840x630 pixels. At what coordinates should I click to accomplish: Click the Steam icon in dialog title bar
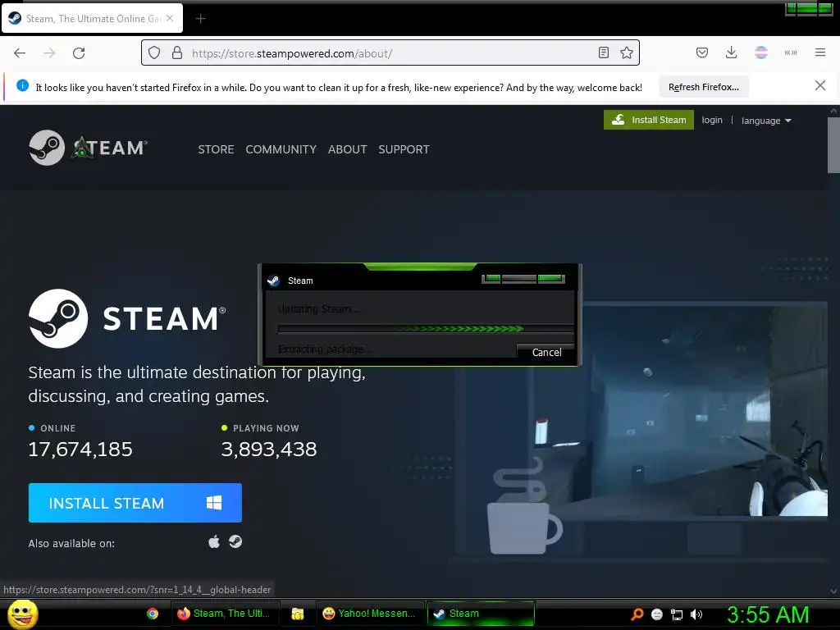tap(274, 281)
